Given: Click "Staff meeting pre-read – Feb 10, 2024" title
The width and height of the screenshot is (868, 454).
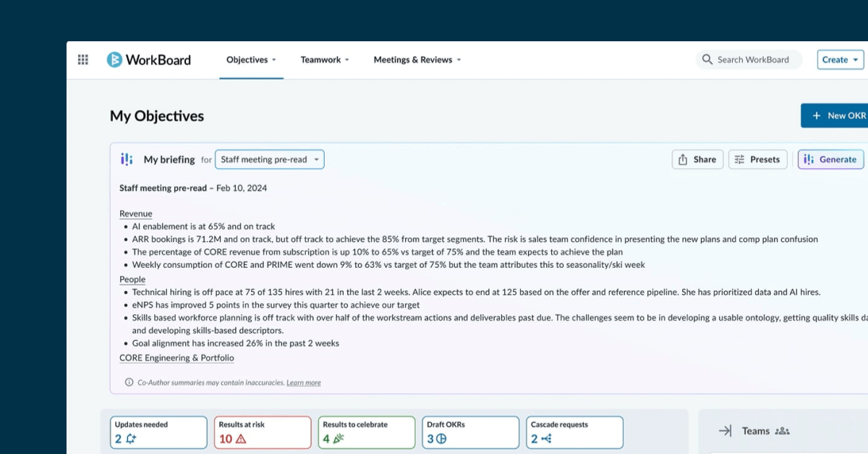Looking at the screenshot, I should [193, 188].
